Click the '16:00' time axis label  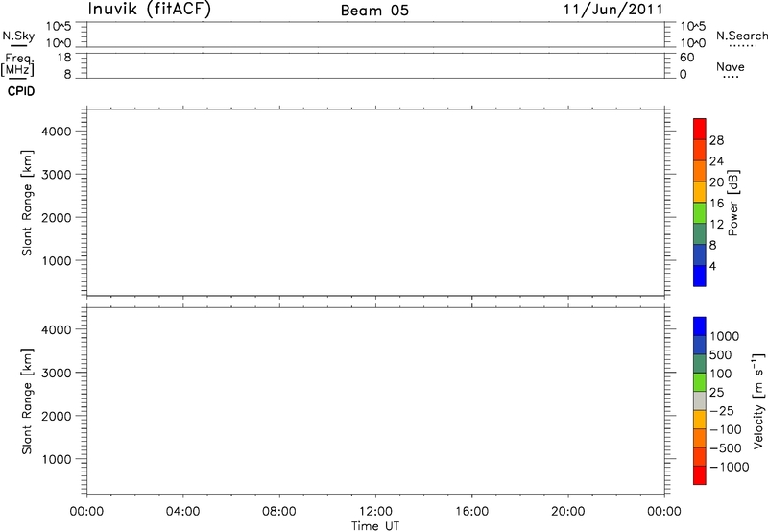pos(471,512)
